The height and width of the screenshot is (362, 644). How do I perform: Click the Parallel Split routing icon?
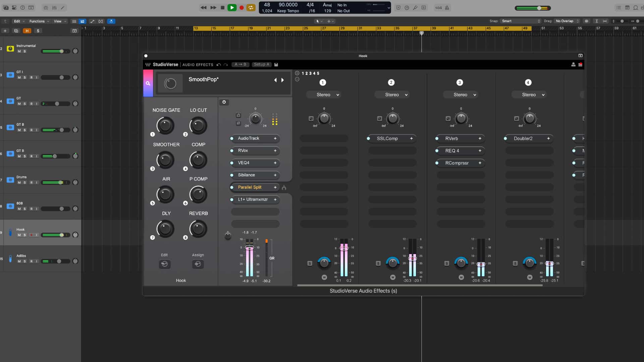(284, 188)
